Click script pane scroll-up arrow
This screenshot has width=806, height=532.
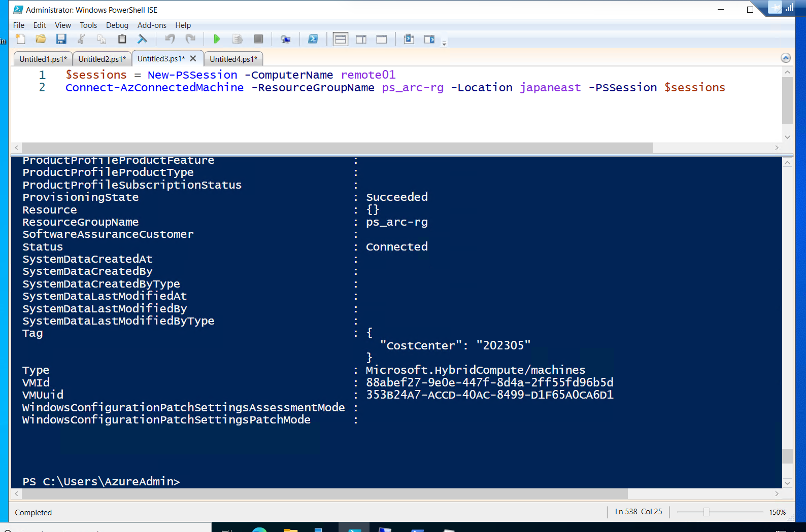787,72
